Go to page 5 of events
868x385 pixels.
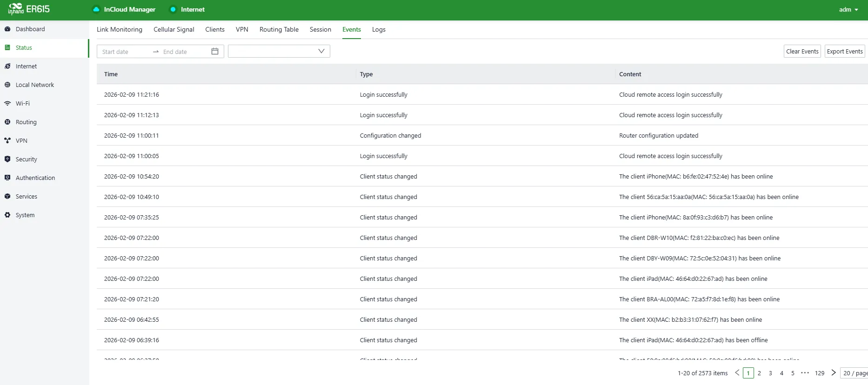[x=793, y=373]
